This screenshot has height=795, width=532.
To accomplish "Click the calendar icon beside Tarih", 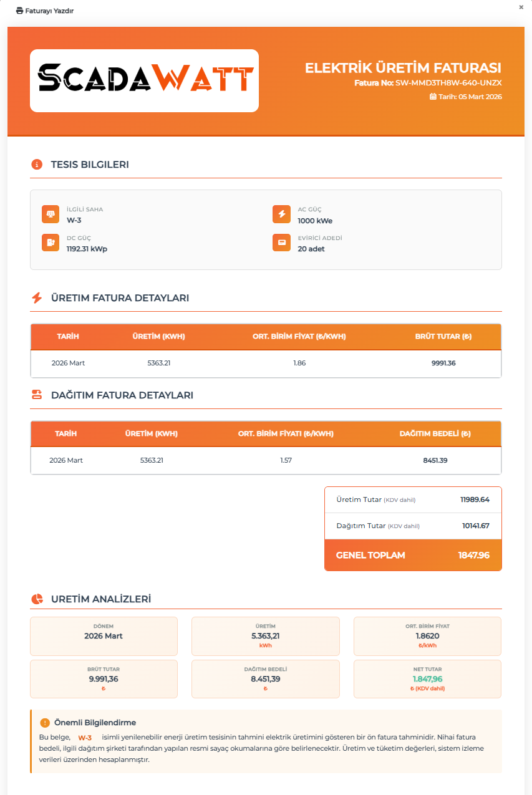I will [433, 97].
